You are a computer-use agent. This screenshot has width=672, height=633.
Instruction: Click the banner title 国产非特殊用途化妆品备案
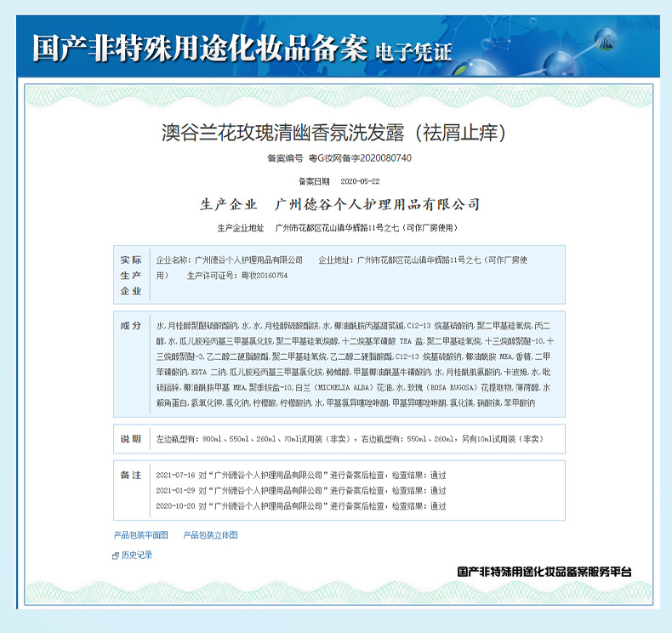tap(200, 48)
